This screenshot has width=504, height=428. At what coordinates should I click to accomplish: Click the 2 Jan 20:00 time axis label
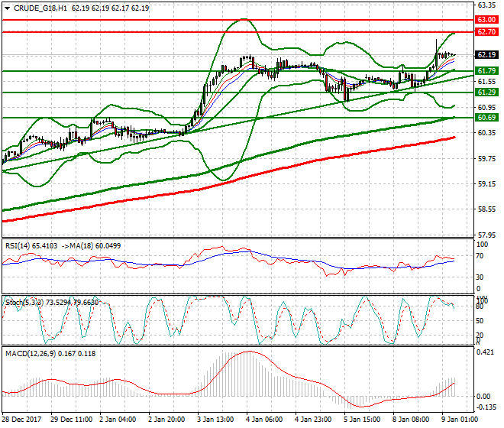166,420
